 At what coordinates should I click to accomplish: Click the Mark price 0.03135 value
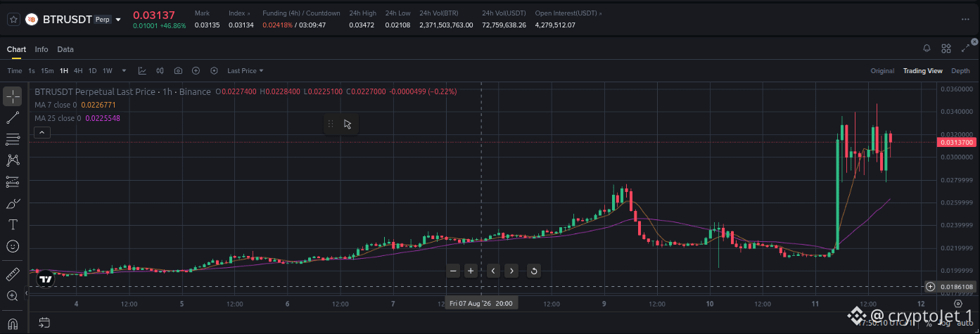[x=207, y=25]
